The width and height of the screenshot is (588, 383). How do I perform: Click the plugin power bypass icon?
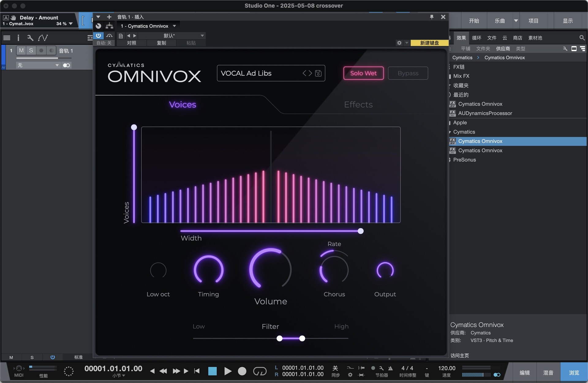pos(98,35)
